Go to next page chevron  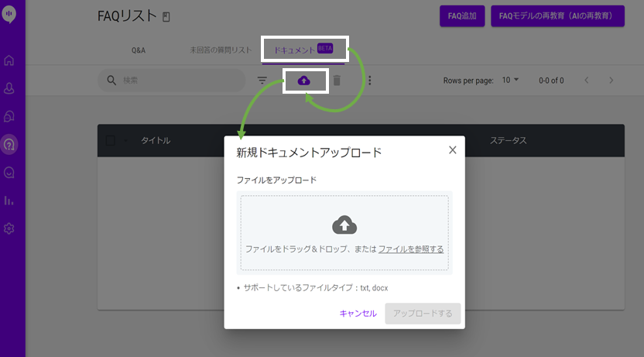click(611, 80)
